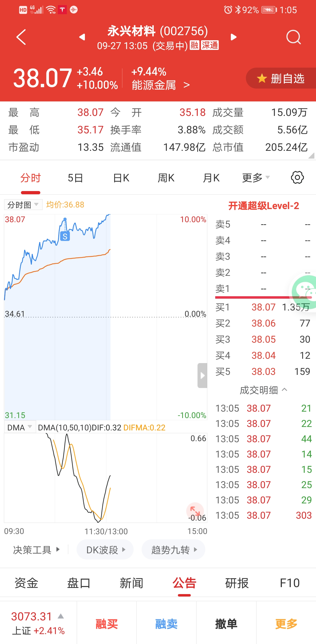Expand the 更多 chart period dropdown

pos(256,178)
